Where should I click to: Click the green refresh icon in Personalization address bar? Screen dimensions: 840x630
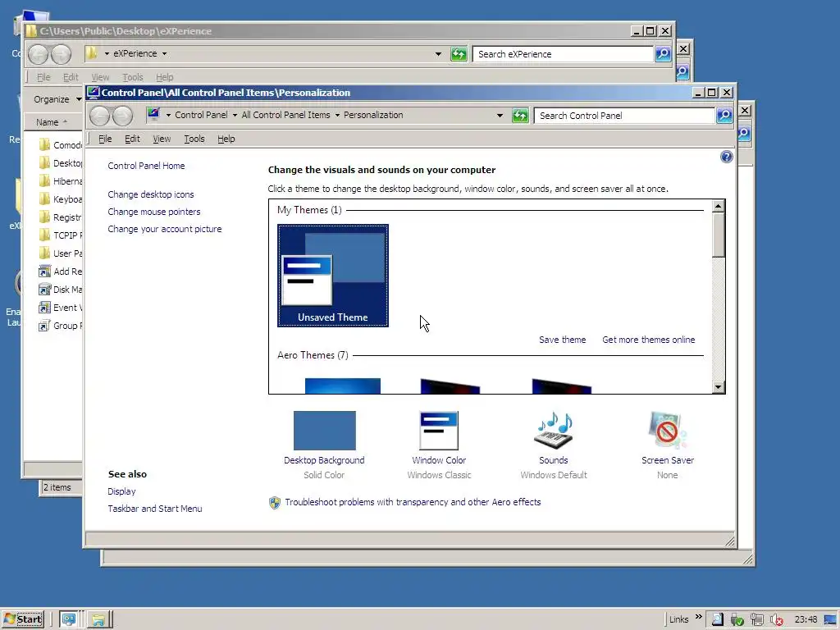(520, 115)
